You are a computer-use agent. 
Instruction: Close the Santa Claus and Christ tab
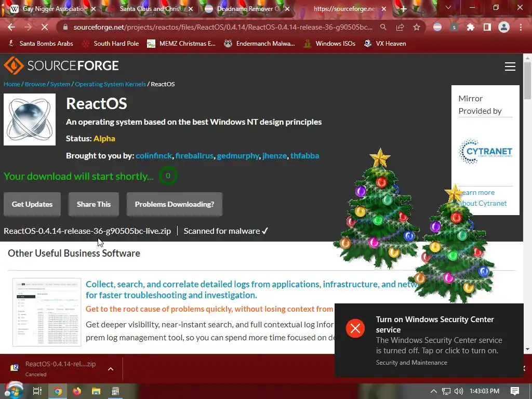click(x=191, y=9)
